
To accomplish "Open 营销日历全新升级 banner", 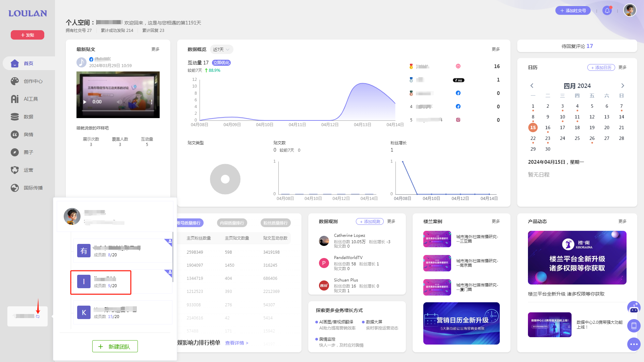I will [461, 323].
